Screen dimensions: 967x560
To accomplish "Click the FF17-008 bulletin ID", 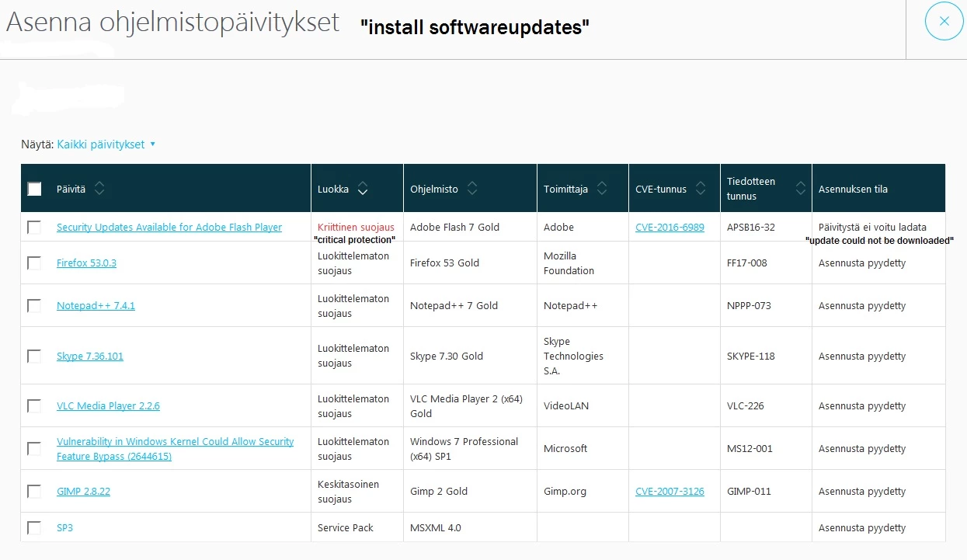I will [x=747, y=263].
